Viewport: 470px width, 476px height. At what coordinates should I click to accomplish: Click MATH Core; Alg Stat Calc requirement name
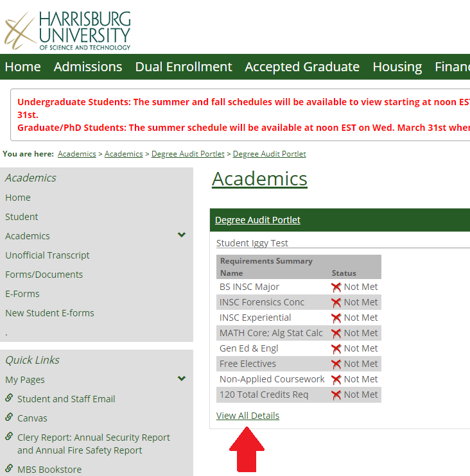click(x=271, y=333)
